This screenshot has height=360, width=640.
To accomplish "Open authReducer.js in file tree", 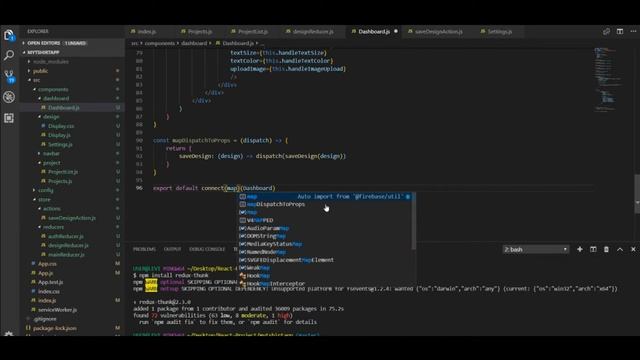I will pyautogui.click(x=66, y=236).
